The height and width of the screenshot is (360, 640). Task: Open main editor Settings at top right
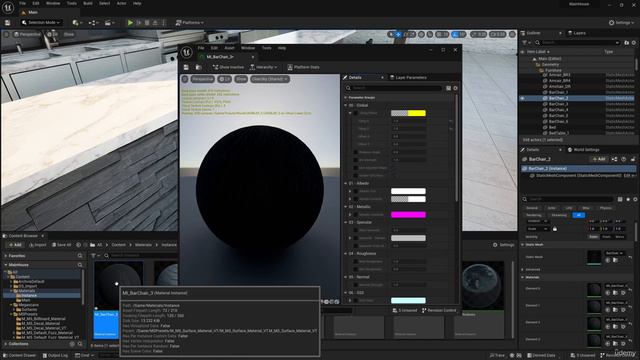coord(621,23)
